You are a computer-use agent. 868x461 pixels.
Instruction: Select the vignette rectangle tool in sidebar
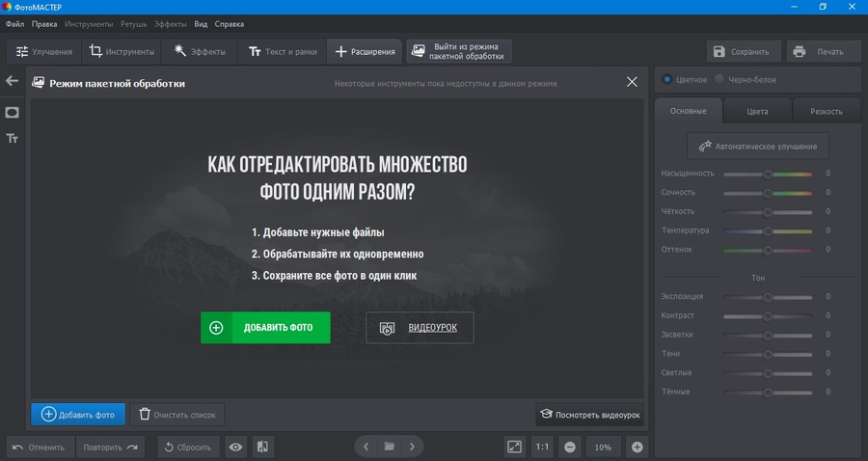click(13, 112)
